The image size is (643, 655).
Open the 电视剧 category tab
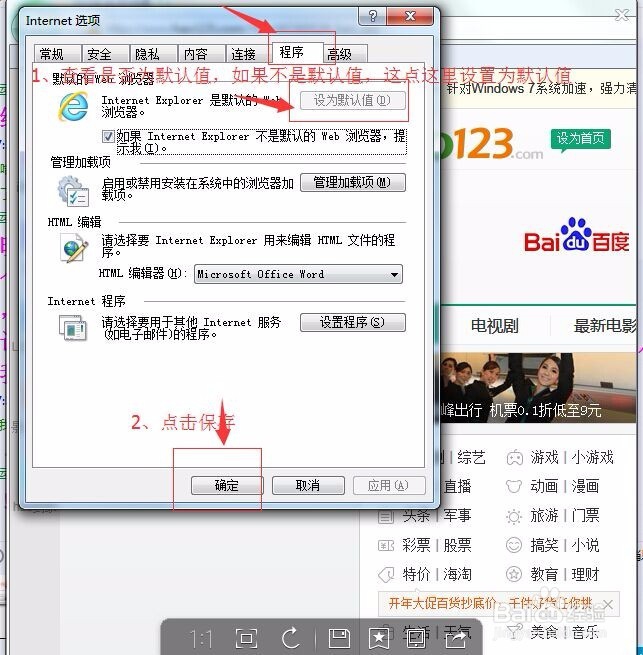pos(494,326)
